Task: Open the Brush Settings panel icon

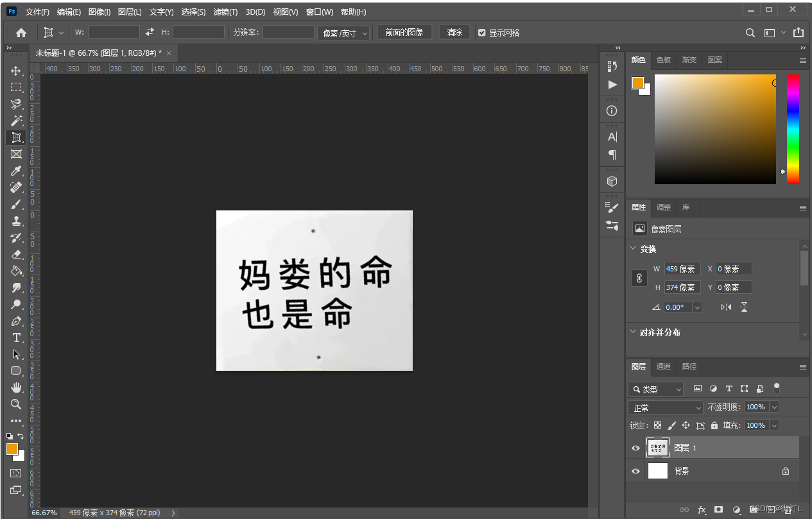Action: (612, 207)
